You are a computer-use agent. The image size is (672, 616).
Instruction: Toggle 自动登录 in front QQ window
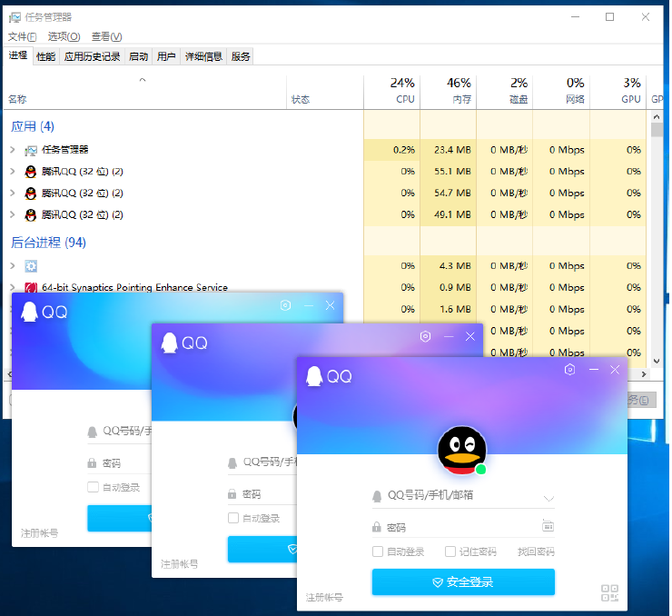pyautogui.click(x=378, y=551)
